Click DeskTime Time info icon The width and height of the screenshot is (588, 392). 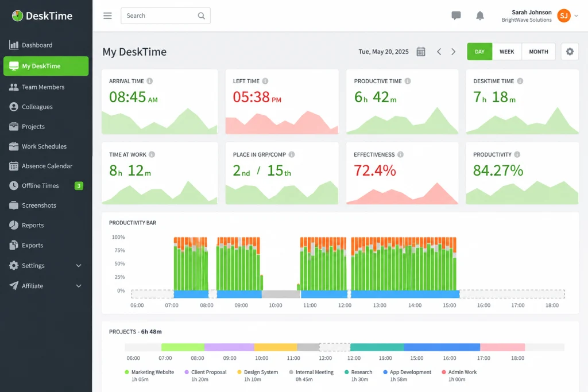(520, 81)
